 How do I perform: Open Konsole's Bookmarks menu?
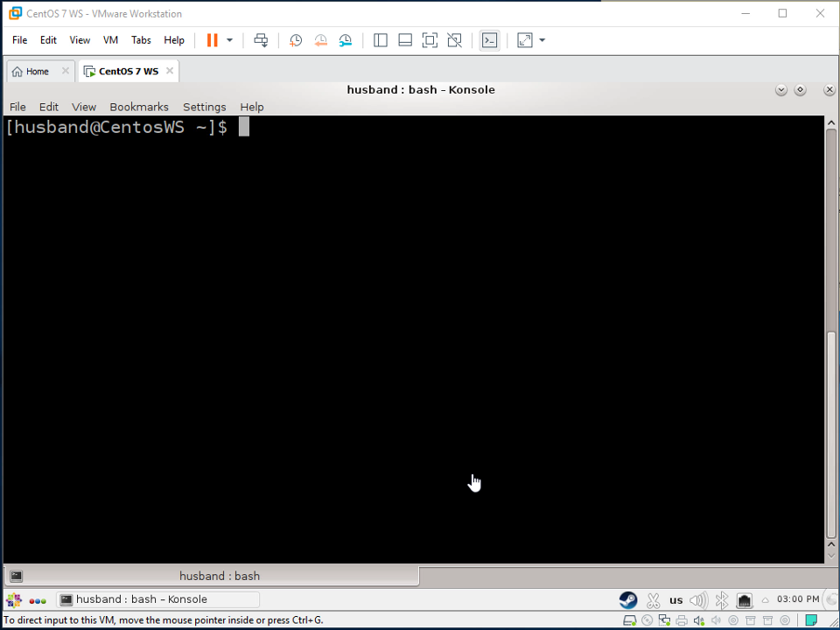coord(138,107)
